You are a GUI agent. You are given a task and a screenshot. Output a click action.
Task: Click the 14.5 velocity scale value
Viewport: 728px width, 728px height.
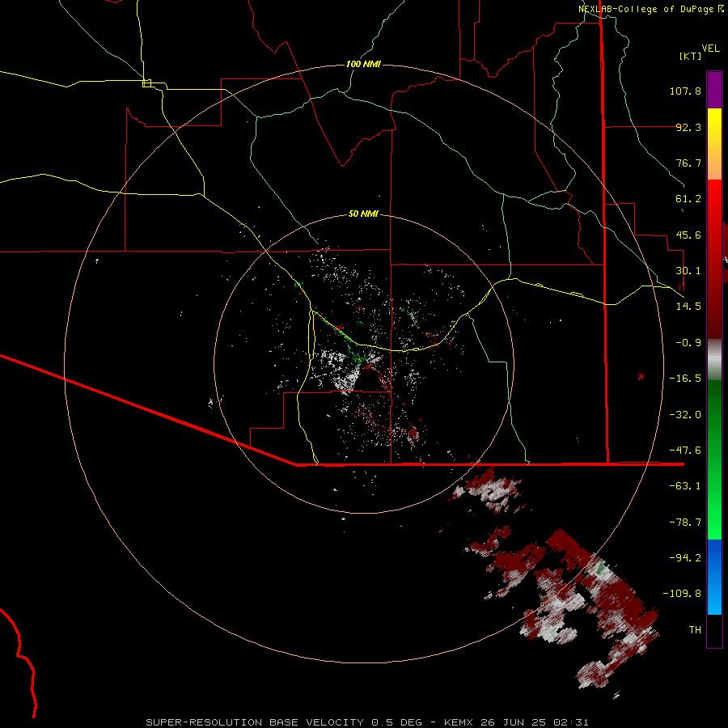tap(688, 307)
